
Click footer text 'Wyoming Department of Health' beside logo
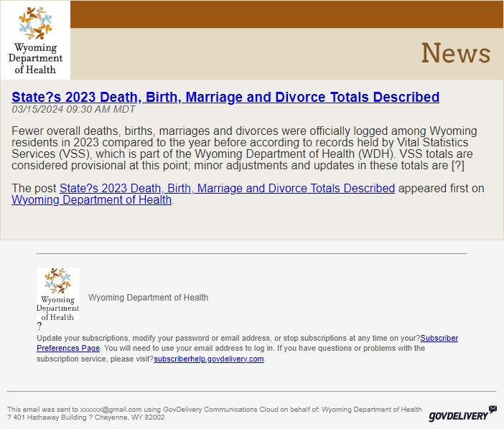click(148, 297)
